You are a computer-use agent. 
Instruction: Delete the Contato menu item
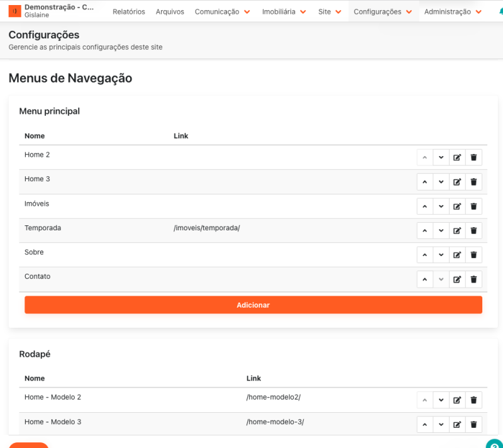pos(473,279)
